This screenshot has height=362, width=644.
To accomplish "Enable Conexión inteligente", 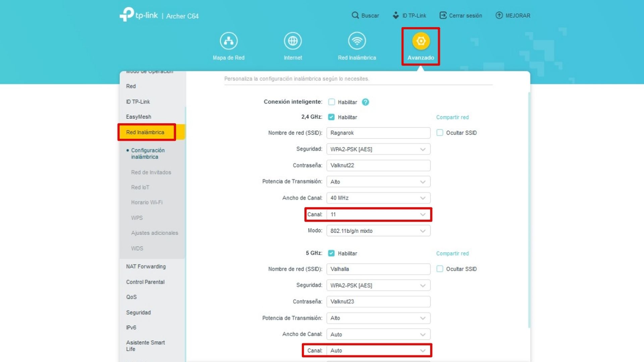I will tap(331, 102).
